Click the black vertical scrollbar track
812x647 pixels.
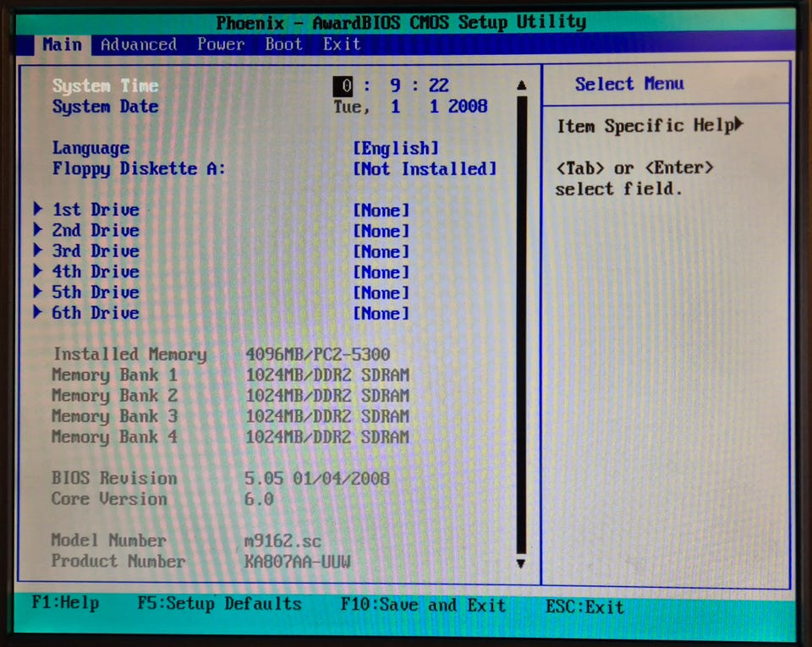[x=522, y=325]
